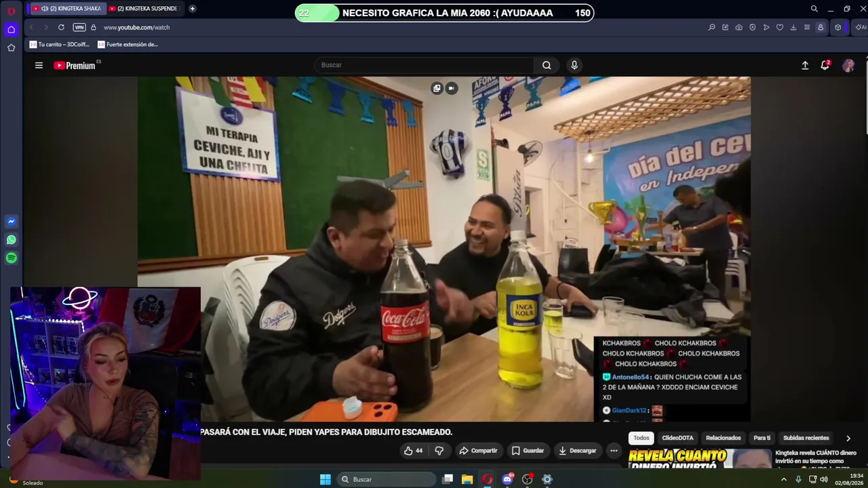Open the edit note icon in toolbar
Image resolution: width=868 pixels, height=488 pixels.
(725, 27)
